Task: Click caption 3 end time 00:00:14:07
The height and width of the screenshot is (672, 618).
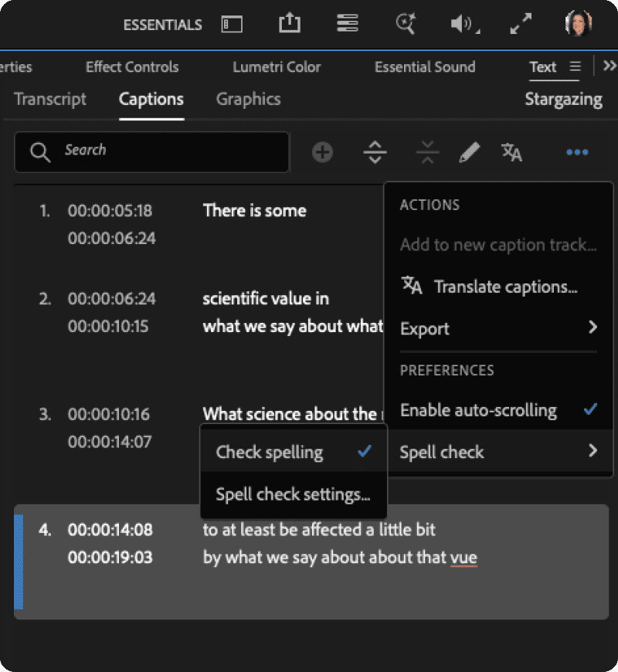Action: click(x=110, y=442)
